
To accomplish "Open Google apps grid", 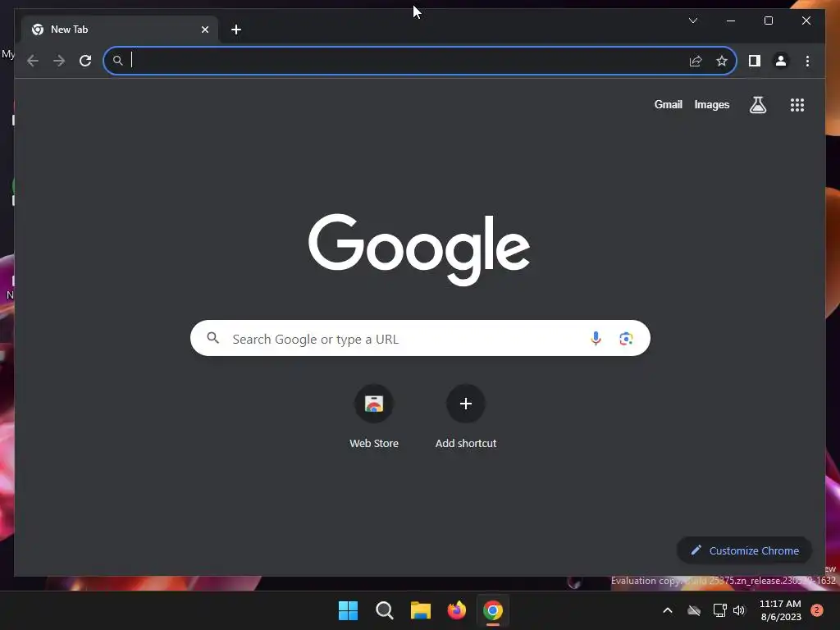I will point(797,105).
